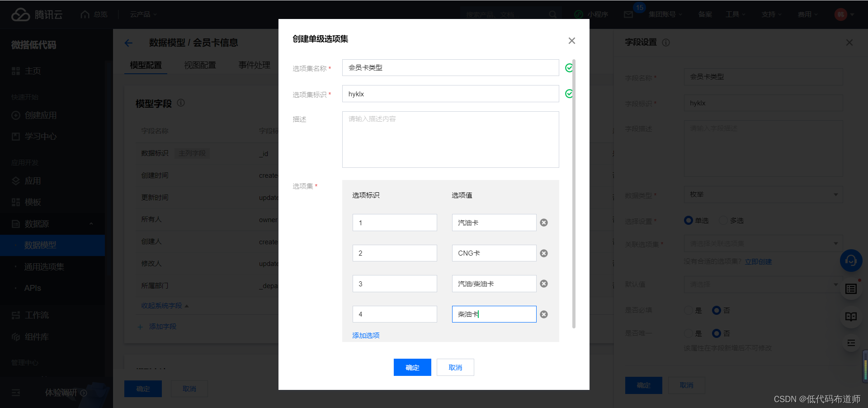Expand the 云产品 menu

143,14
